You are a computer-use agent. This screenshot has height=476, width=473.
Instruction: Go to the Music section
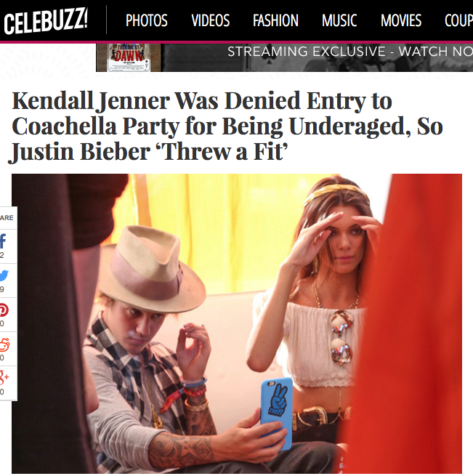(339, 20)
